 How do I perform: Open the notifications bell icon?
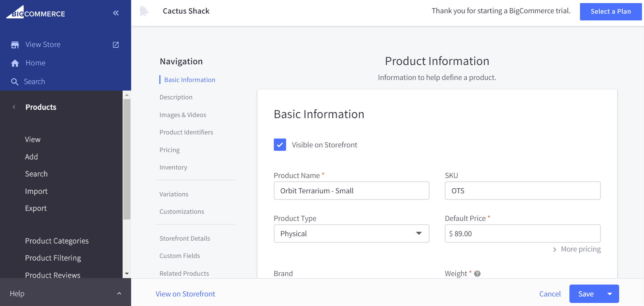point(144,11)
